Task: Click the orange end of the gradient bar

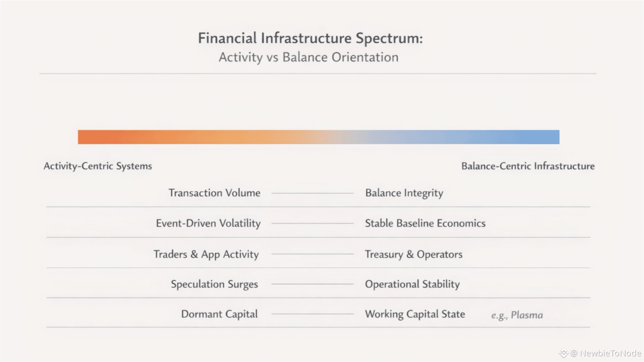Action: [92, 137]
